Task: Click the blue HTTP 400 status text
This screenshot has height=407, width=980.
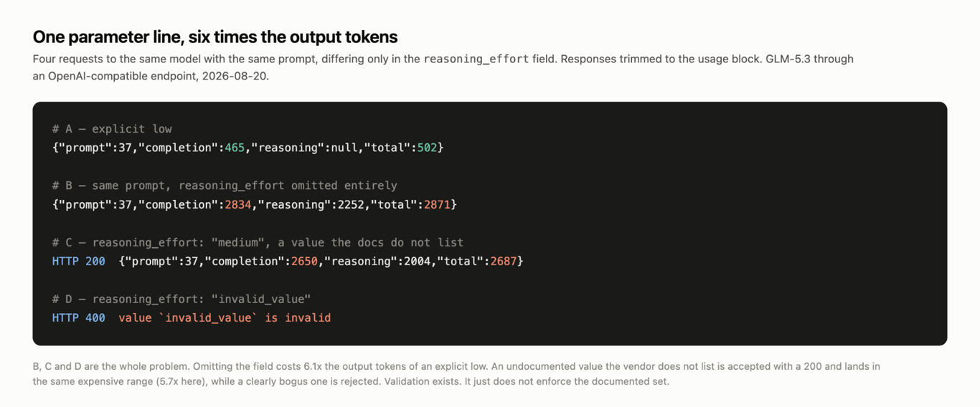Action: click(78, 317)
